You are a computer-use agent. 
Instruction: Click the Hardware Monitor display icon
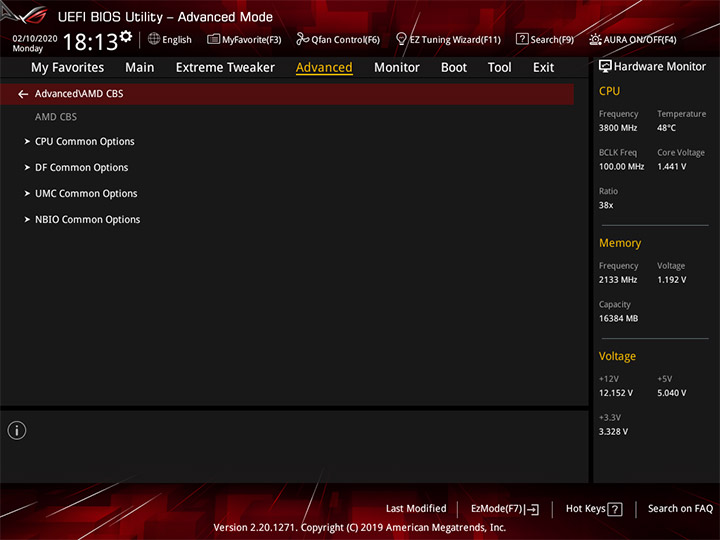click(605, 67)
